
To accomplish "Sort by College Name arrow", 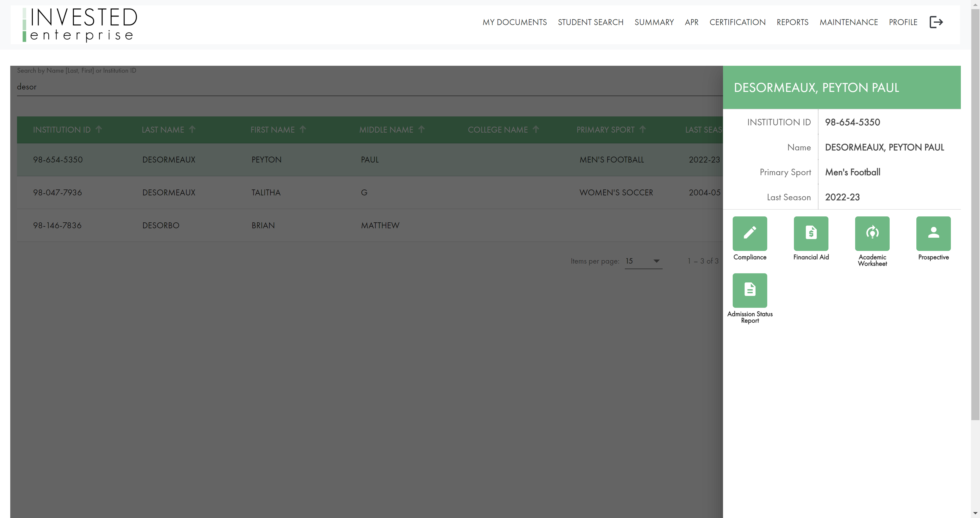I will click(536, 129).
